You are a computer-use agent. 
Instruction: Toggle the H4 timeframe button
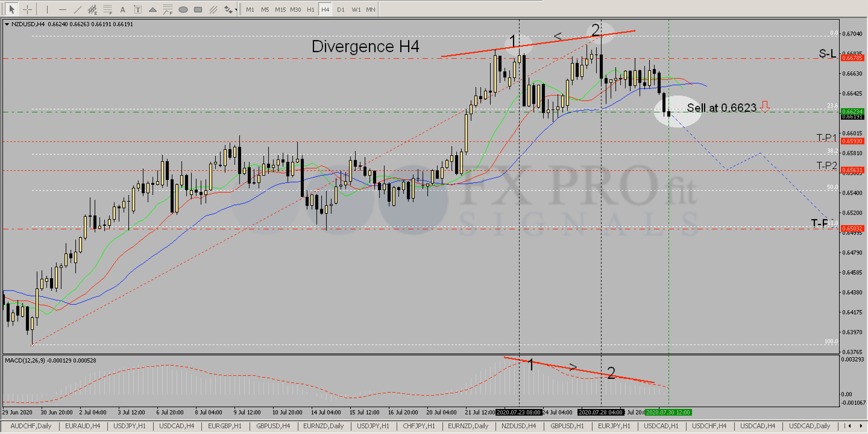tap(325, 9)
